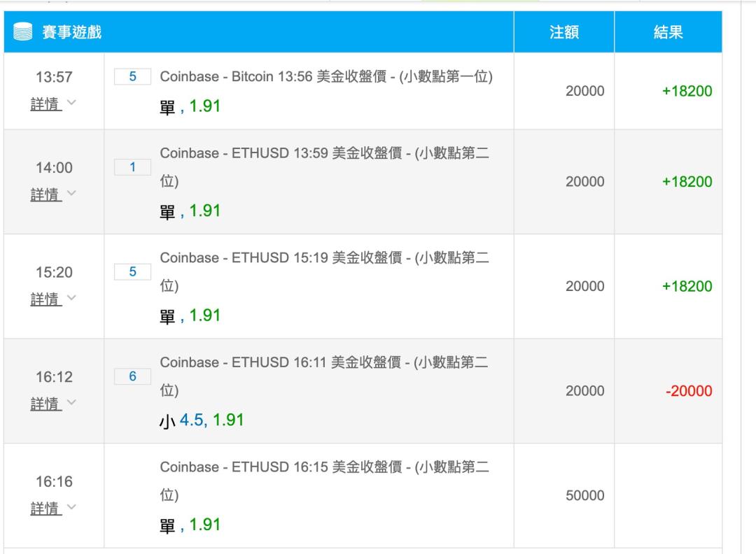Click the +18200 result in 15:20 row
The width and height of the screenshot is (756, 554).
coord(687,286)
